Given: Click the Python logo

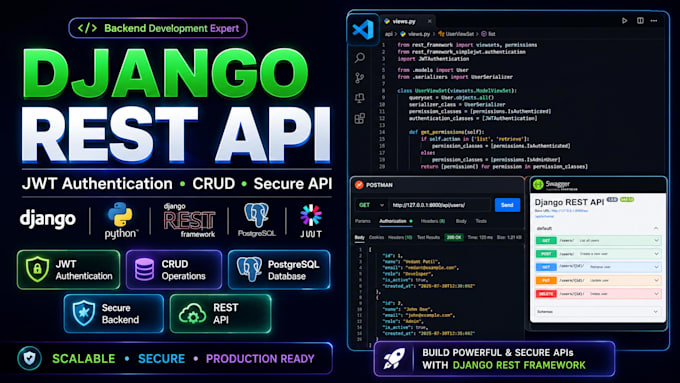Looking at the screenshot, I should coord(121,220).
